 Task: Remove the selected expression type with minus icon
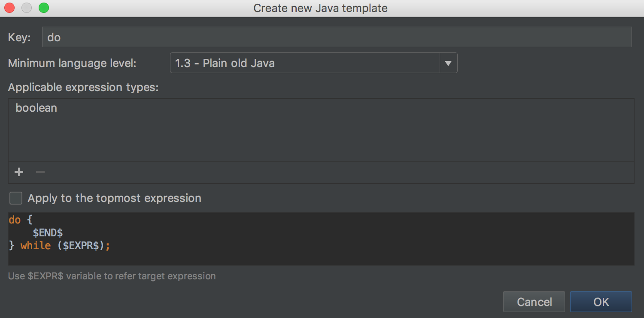tap(40, 172)
